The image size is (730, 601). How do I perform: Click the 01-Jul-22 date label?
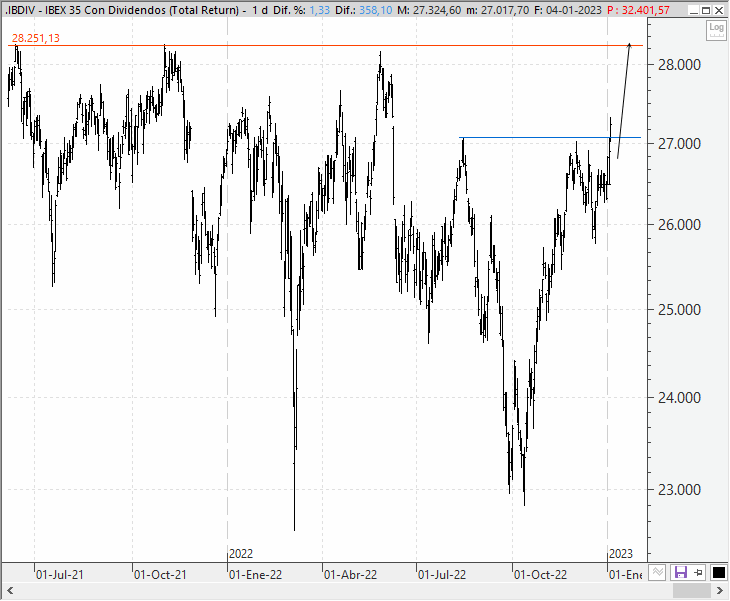pos(442,575)
